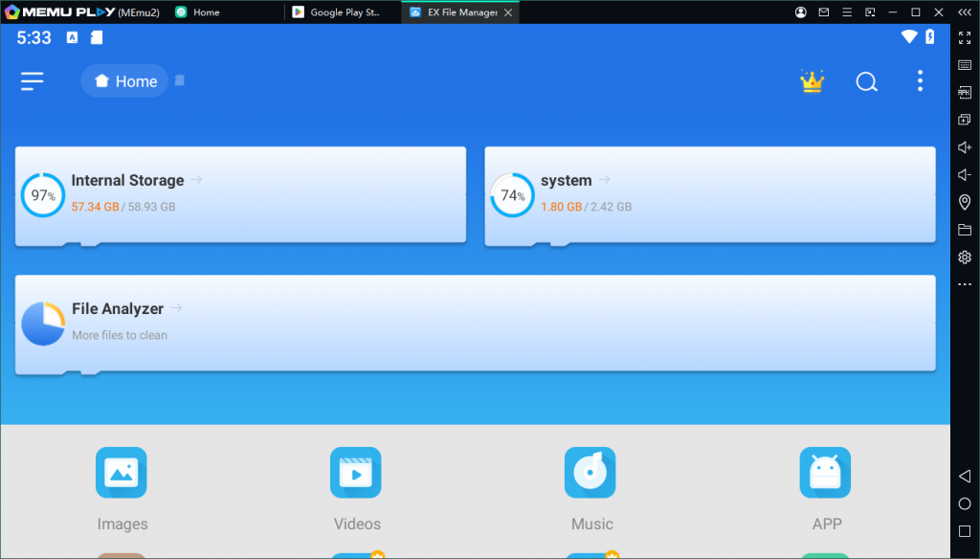Tap the Android recent apps square
The height and width of the screenshot is (559, 980).
click(x=965, y=531)
